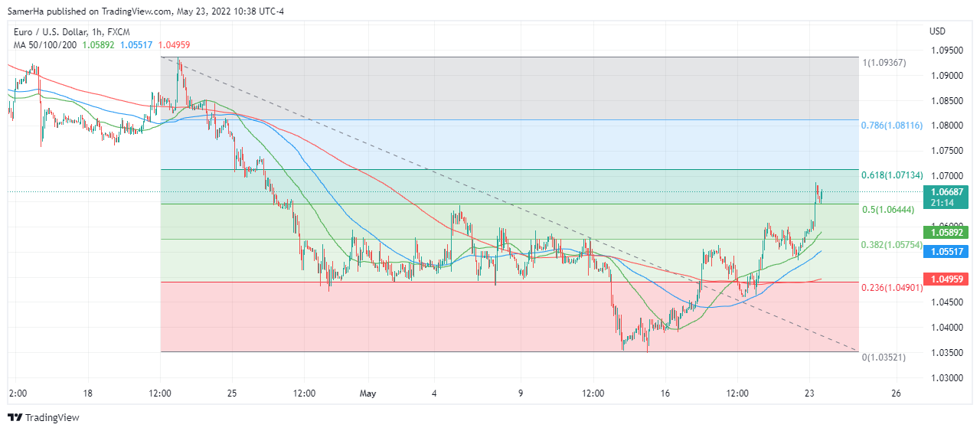
Task: Open the USD currency selector
Action: (x=937, y=31)
